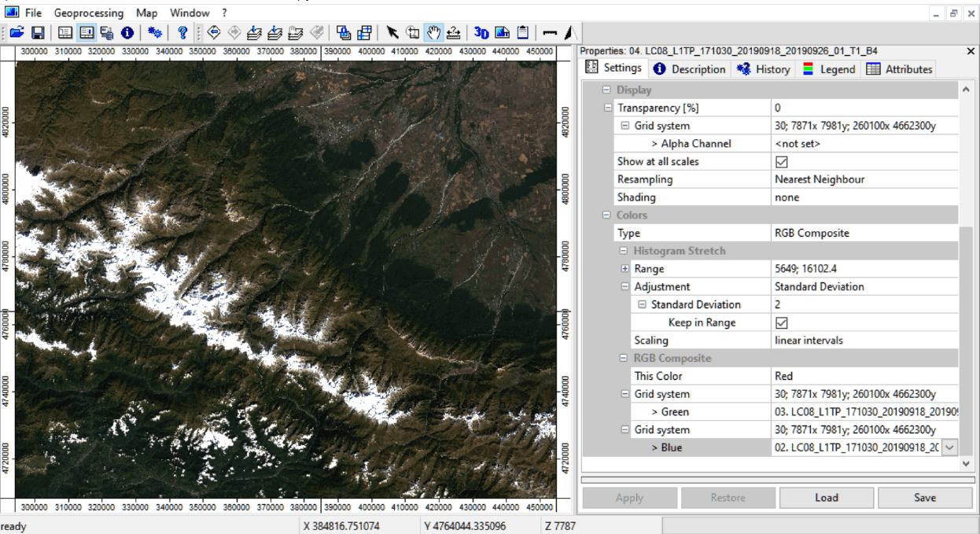Open the Blue band dropdown arrow

tap(949, 447)
